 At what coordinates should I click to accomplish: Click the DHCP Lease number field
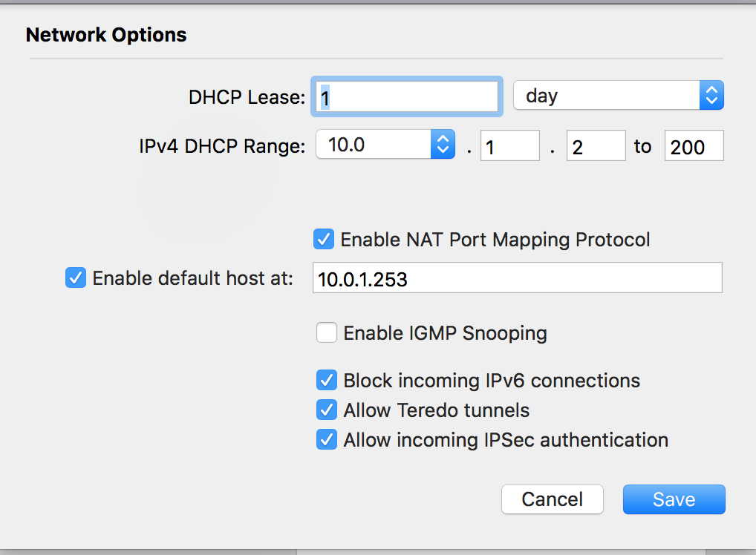(407, 97)
